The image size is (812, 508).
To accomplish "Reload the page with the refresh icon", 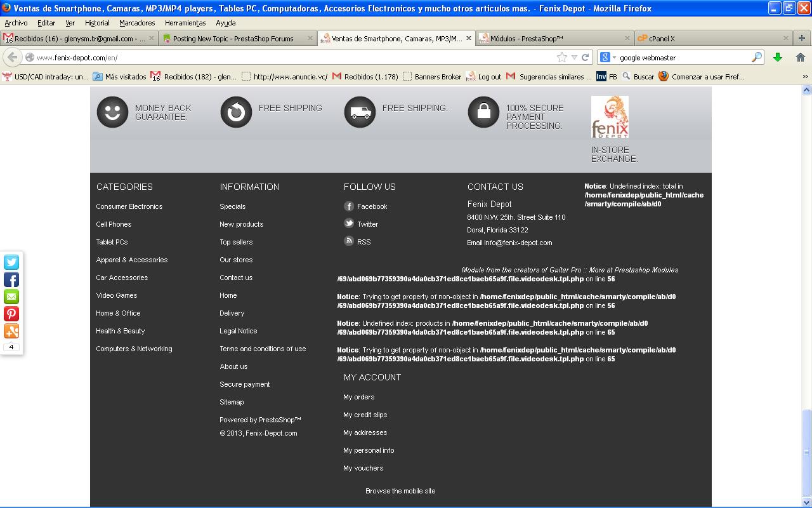I will (586, 57).
